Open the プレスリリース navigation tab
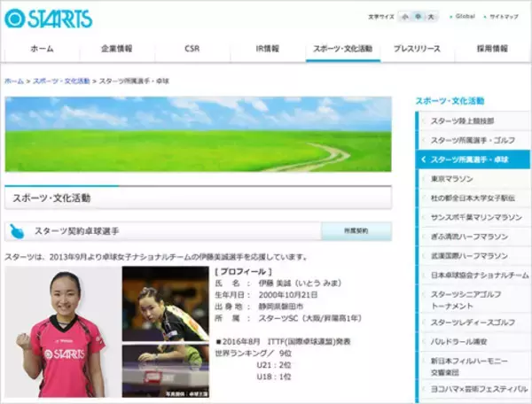 pyautogui.click(x=417, y=49)
